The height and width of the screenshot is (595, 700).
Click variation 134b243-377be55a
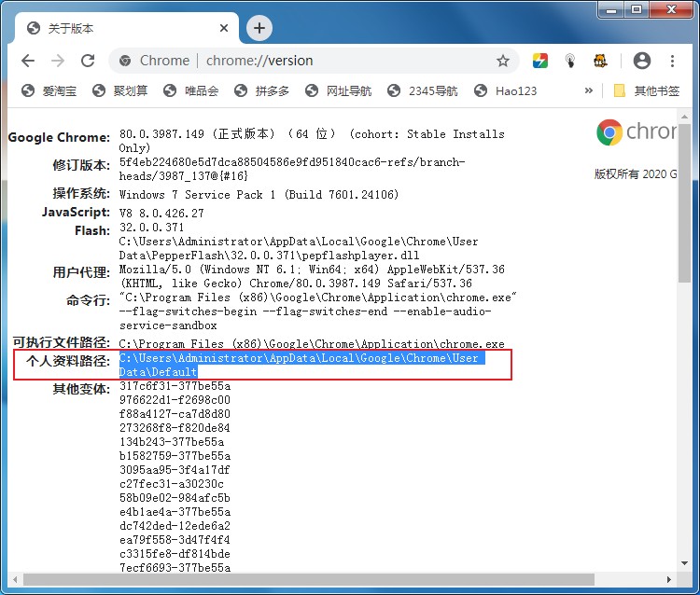[172, 441]
